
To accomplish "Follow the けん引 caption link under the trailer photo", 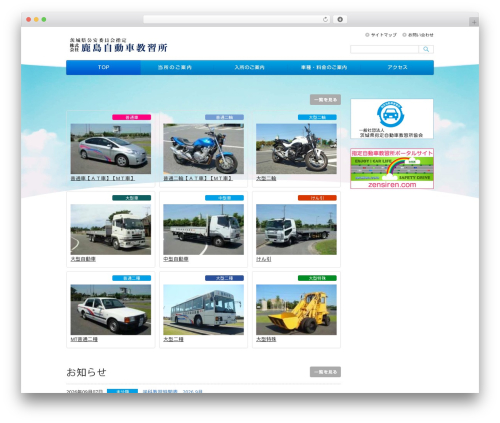I will [264, 259].
